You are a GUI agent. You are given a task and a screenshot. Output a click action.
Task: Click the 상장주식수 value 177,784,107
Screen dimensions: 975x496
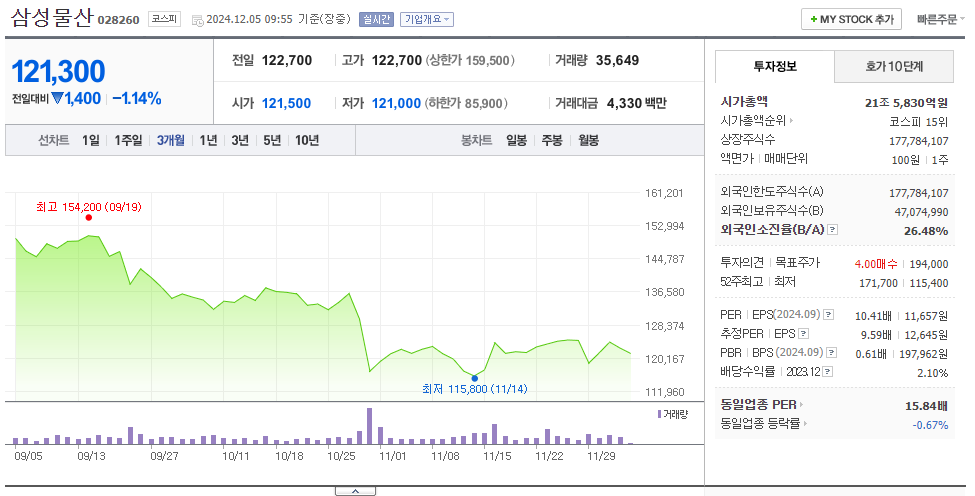click(x=918, y=141)
